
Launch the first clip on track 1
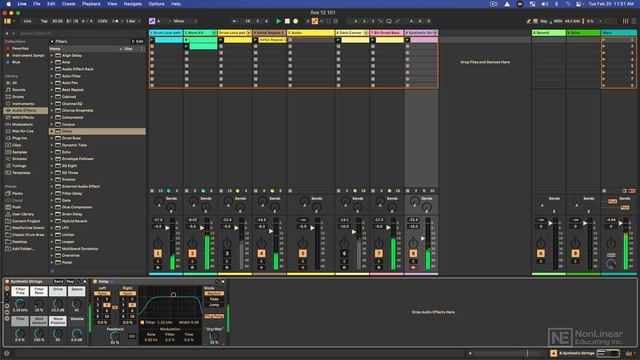[x=152, y=40]
